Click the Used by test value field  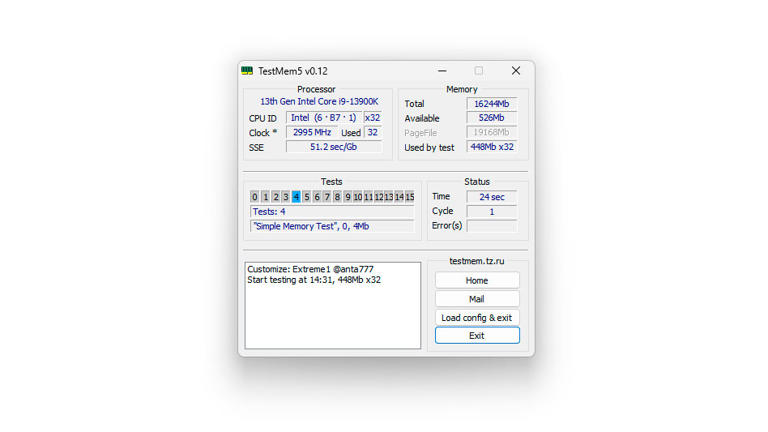tap(491, 147)
